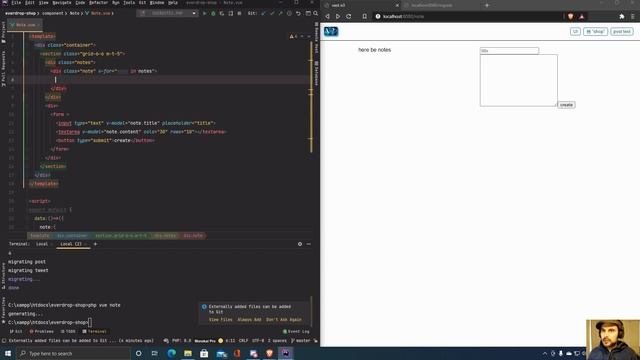640x360 pixels.
Task: Click the post test button in the page
Action: point(622,31)
